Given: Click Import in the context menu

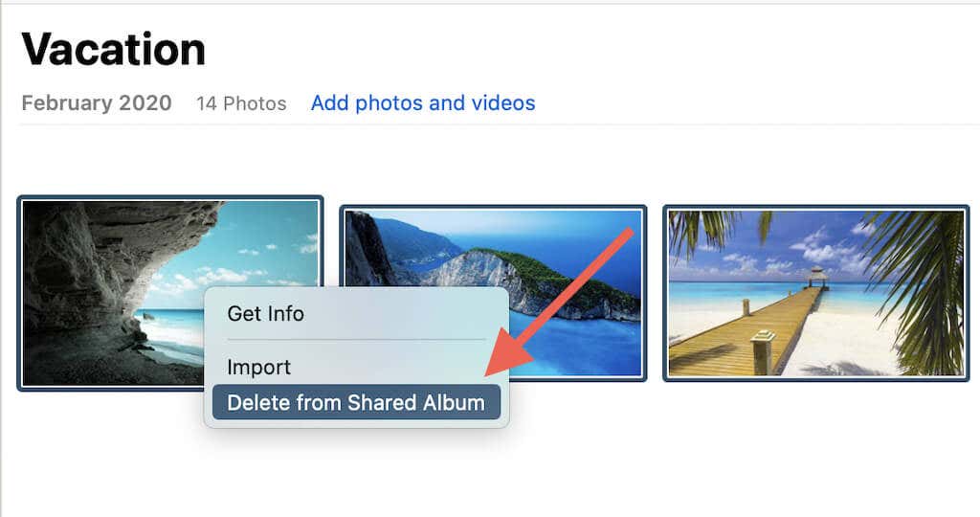Looking at the screenshot, I should [258, 367].
